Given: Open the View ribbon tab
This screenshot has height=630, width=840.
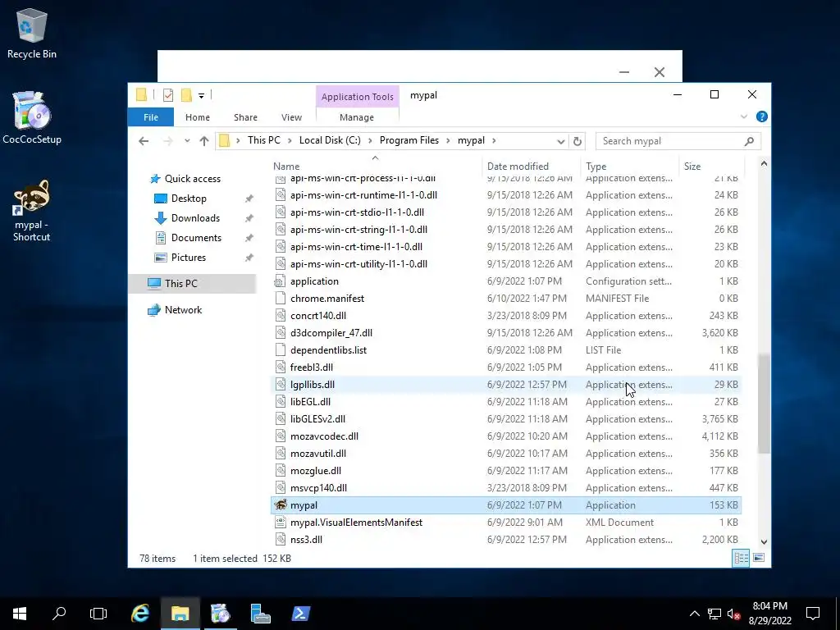Looking at the screenshot, I should coord(291,117).
